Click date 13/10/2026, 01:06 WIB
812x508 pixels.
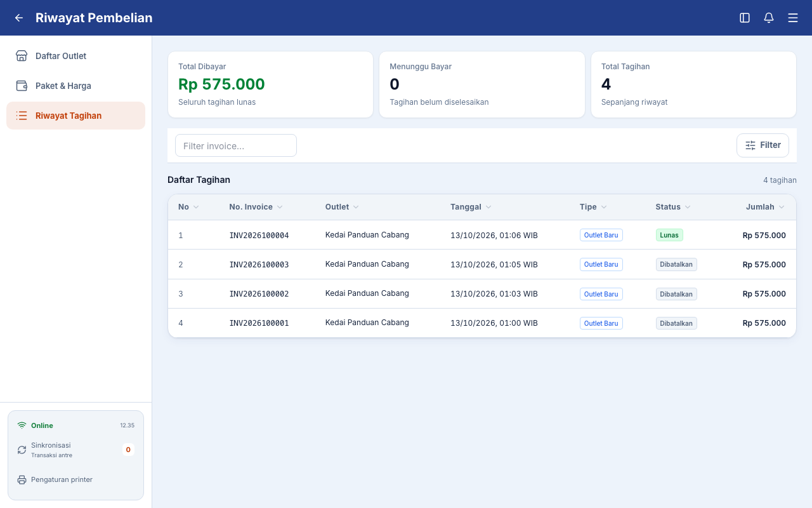coord(494,236)
